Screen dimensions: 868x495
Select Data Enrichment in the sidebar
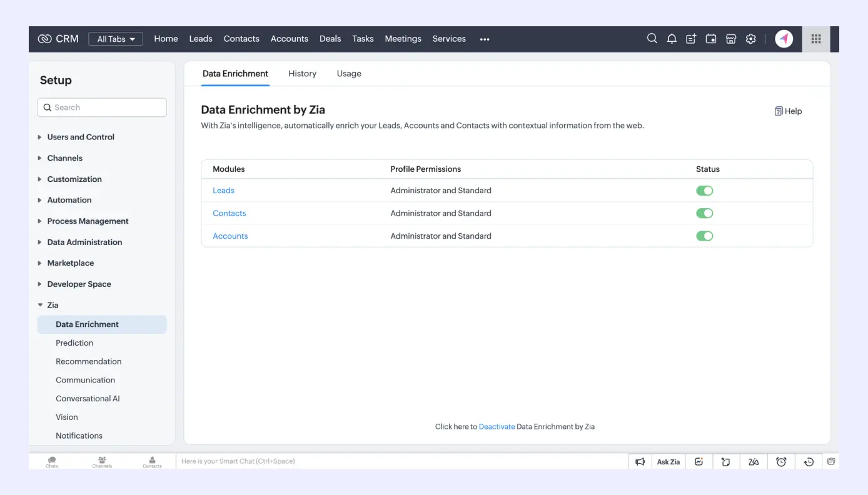[x=102, y=324]
